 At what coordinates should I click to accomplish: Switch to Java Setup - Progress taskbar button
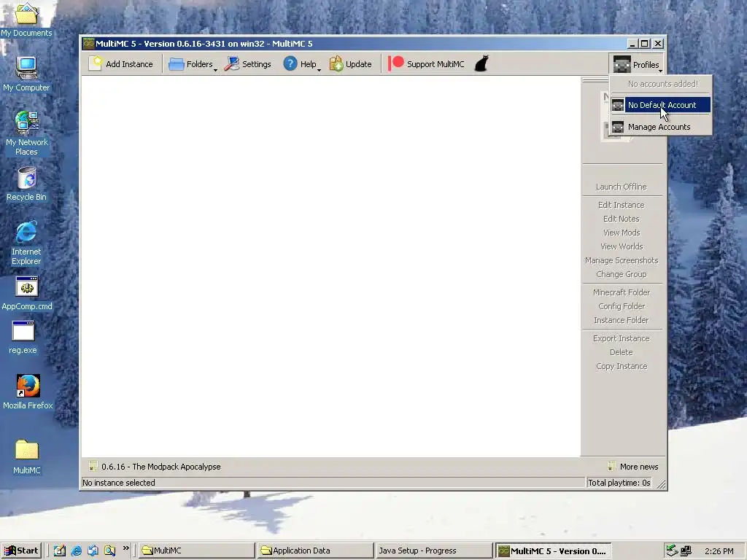(433, 551)
